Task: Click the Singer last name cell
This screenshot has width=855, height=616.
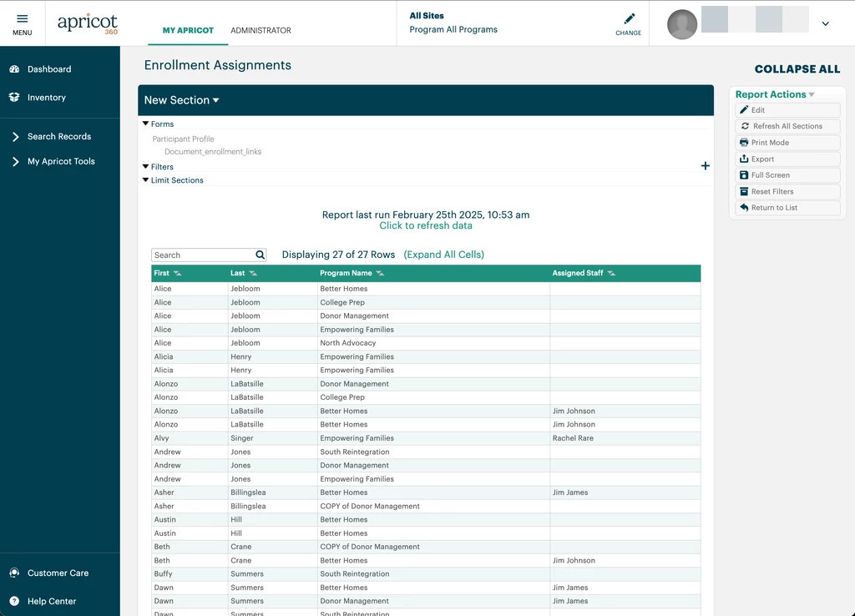Action: [273, 438]
